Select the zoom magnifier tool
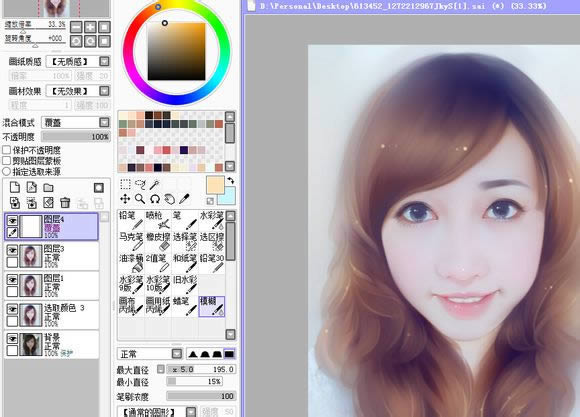 140,199
